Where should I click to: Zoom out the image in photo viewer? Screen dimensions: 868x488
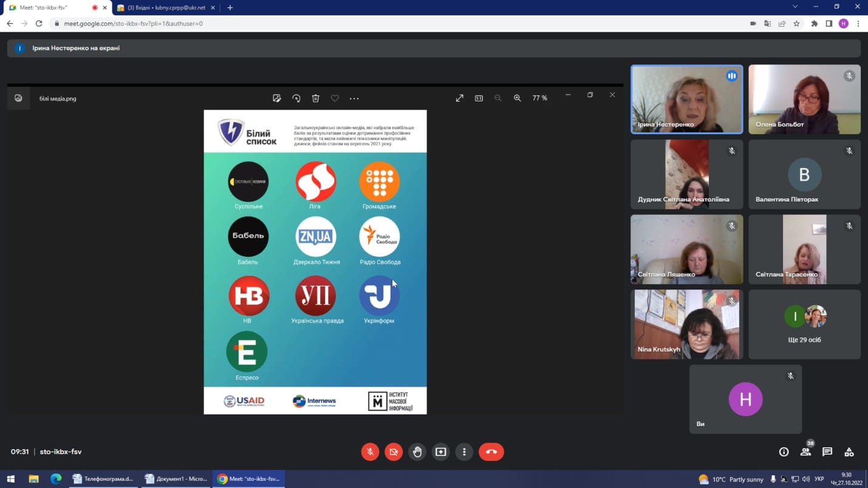pos(498,98)
